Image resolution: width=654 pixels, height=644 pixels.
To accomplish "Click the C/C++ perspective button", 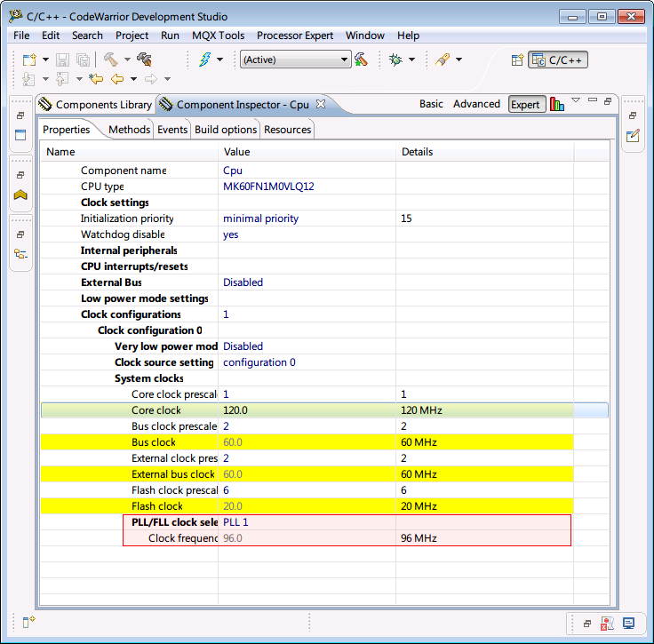I will click(558, 60).
